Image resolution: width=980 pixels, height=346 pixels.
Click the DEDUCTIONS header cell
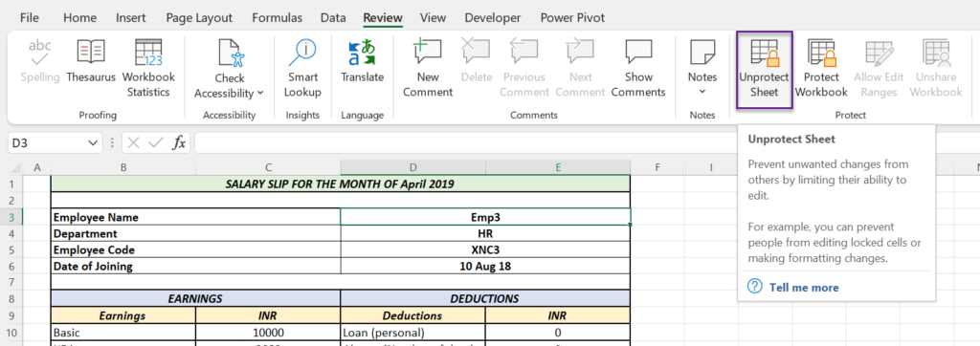point(485,298)
